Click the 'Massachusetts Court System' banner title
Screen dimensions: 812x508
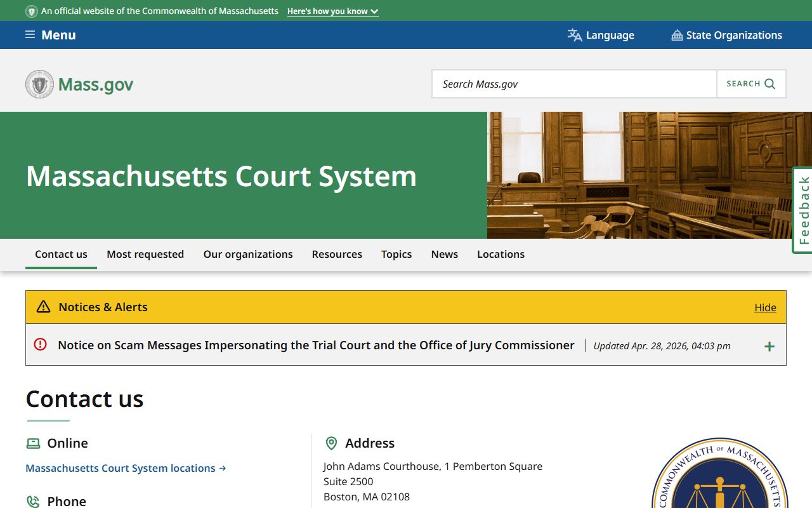[x=221, y=176]
